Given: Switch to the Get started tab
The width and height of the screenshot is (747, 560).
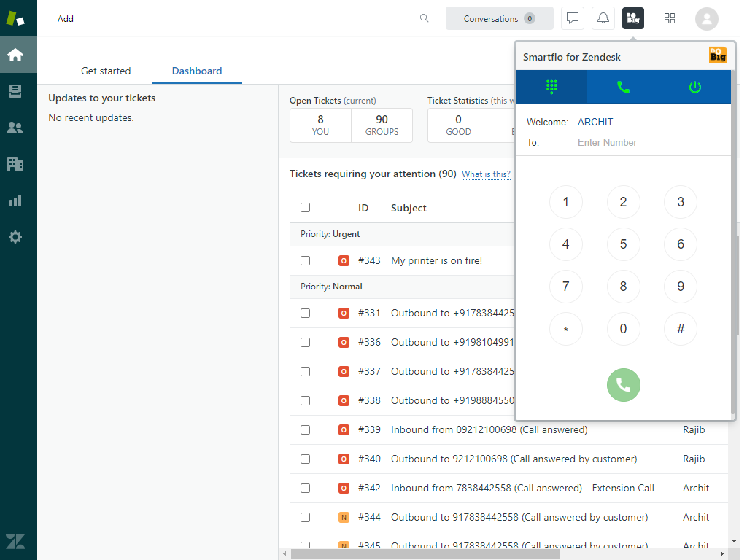Looking at the screenshot, I should (106, 71).
